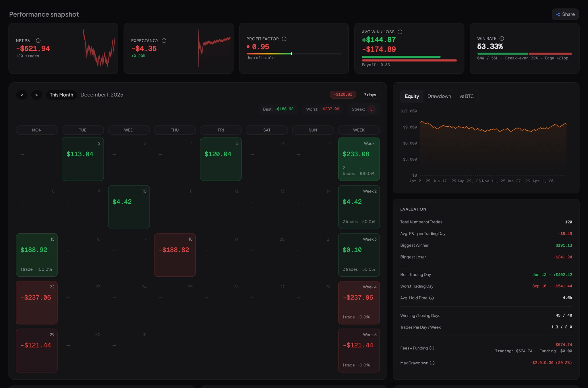Click the average loss red bar

(409, 61)
